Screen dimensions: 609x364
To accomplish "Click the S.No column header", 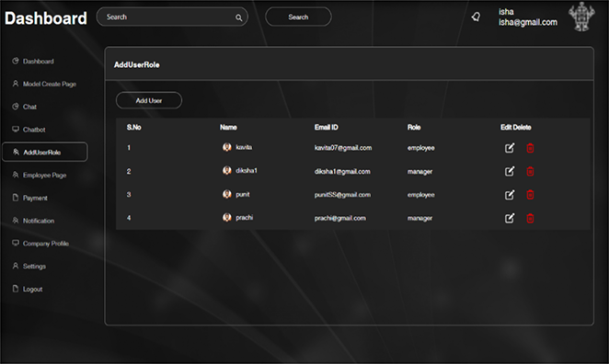I will (x=134, y=127).
